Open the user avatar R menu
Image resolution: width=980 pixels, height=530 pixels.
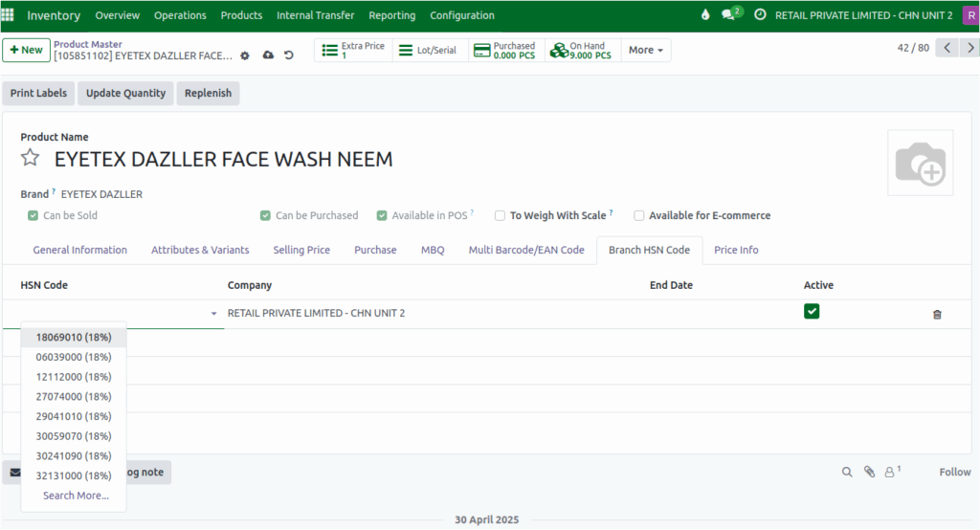[x=970, y=15]
